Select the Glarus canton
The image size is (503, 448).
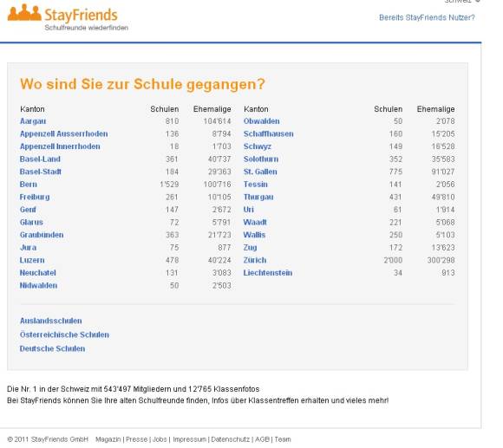(31, 223)
